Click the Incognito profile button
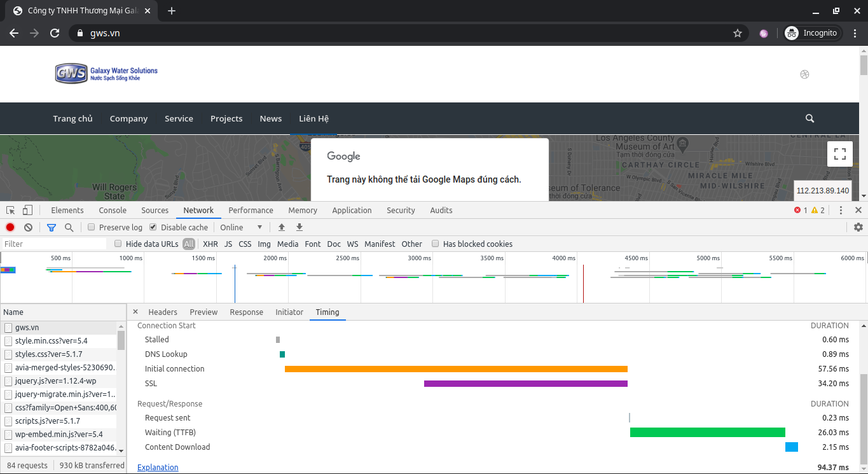 813,33
